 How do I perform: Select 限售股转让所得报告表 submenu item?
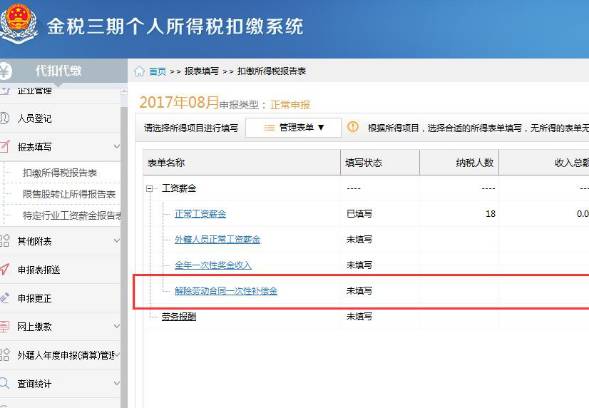[x=69, y=194]
